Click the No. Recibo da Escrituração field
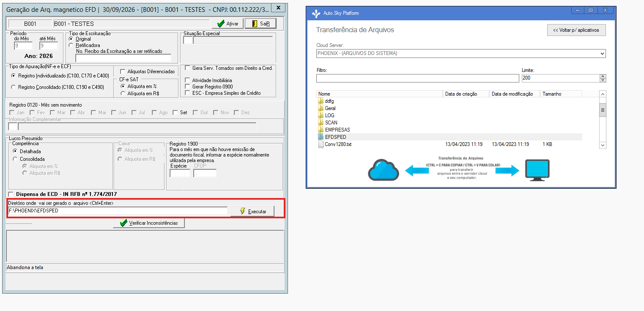 123,58
